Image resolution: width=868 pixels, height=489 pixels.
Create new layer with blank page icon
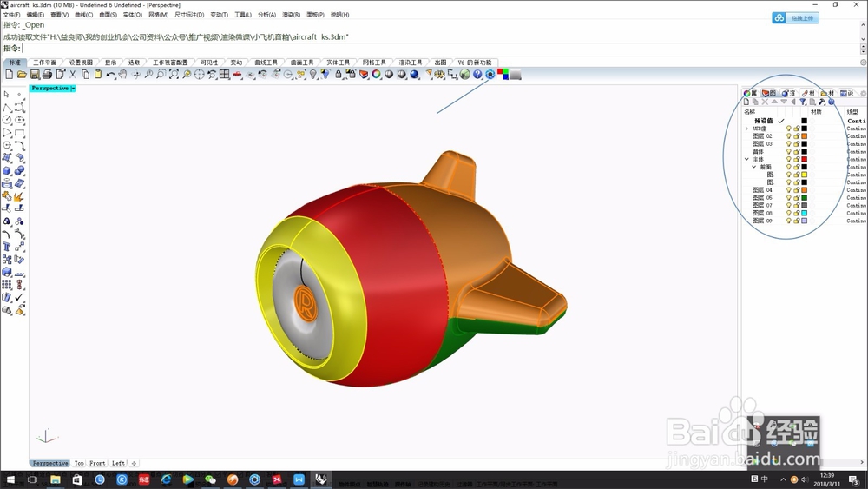coord(746,102)
